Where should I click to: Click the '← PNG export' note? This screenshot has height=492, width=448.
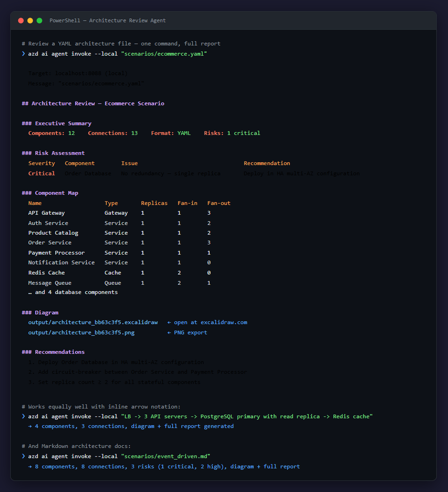coord(187,332)
